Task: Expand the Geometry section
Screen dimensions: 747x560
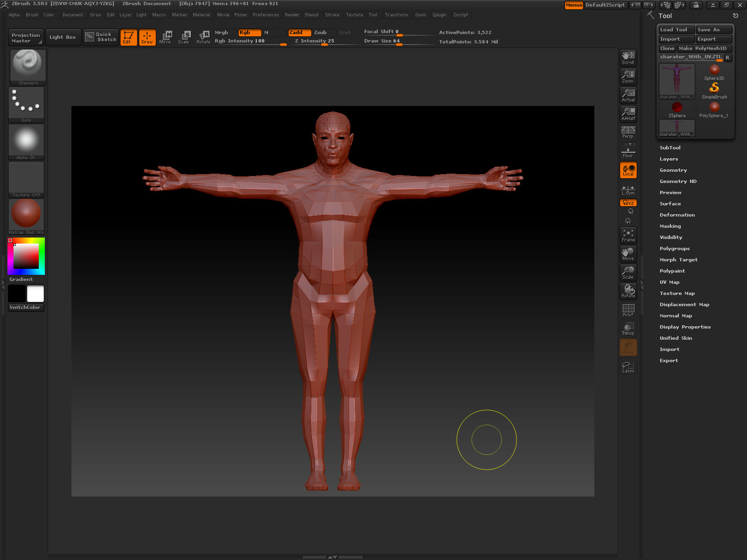Action: pyautogui.click(x=673, y=170)
